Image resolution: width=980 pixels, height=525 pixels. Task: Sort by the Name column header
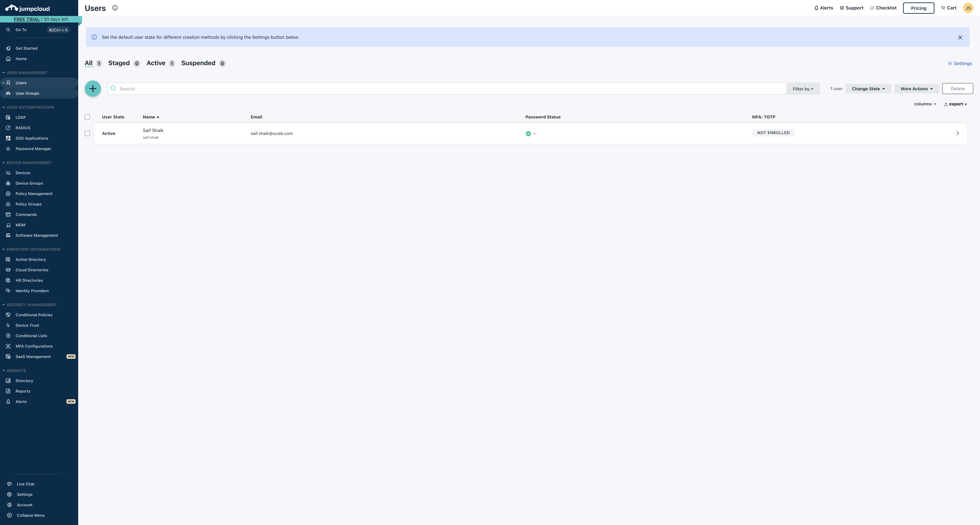pos(151,117)
